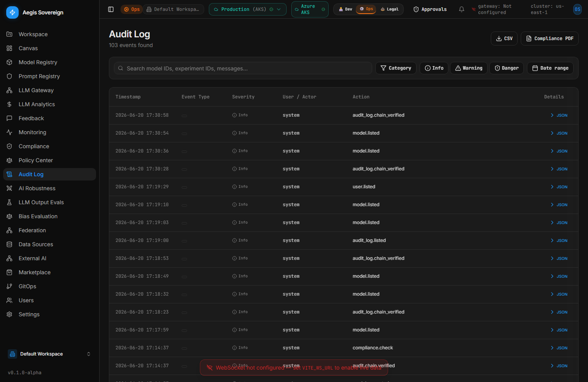Click the Marketplace bag icon
Image resolution: width=588 pixels, height=382 pixels.
tap(9, 272)
